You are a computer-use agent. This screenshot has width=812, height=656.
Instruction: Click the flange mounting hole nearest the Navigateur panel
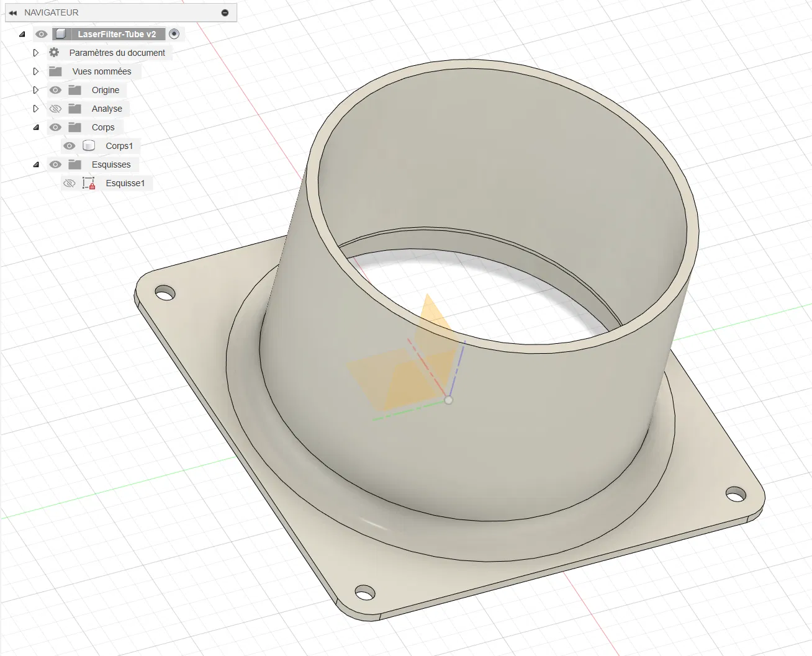(x=165, y=292)
